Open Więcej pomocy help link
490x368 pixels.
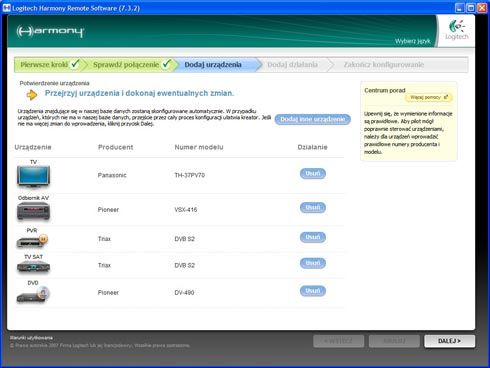pos(429,97)
